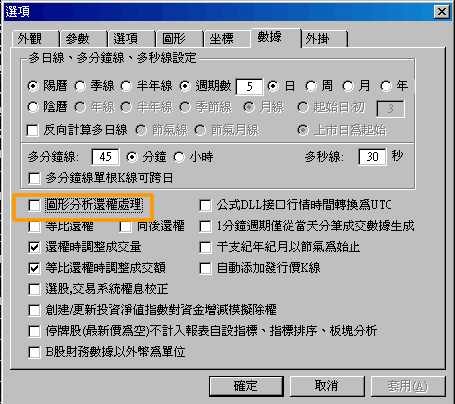Check 自動添加發行價K線
Viewport: 455px width, 404px height.
(205, 268)
